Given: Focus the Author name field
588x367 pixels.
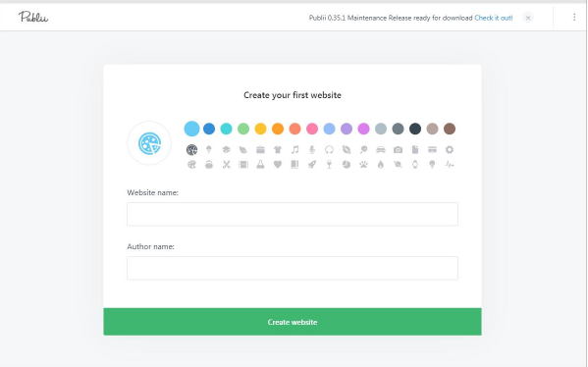Looking at the screenshot, I should (293, 268).
